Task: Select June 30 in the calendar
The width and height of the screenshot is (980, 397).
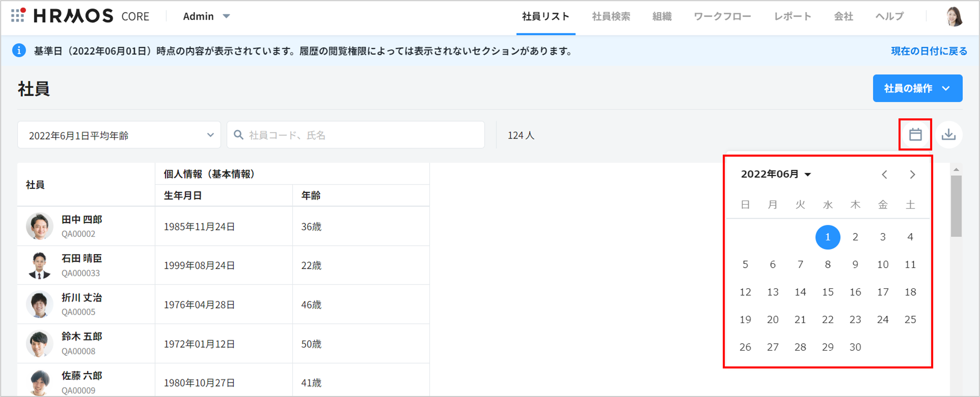Action: pyautogui.click(x=855, y=347)
